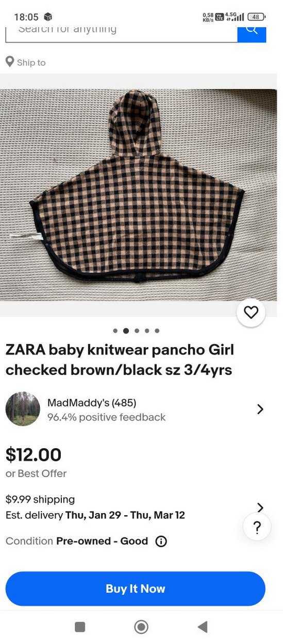Tap the Search for anything field
283x644 pixels.
coord(121,32)
